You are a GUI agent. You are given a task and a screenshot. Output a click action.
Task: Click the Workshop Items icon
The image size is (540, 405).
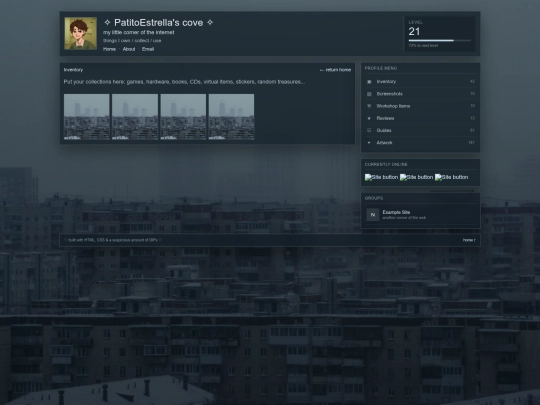(x=369, y=106)
